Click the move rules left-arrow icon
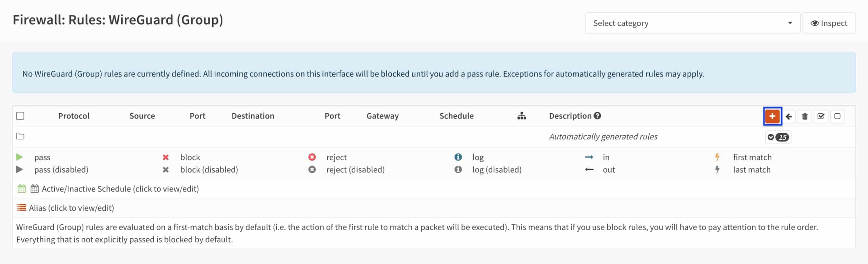 789,116
